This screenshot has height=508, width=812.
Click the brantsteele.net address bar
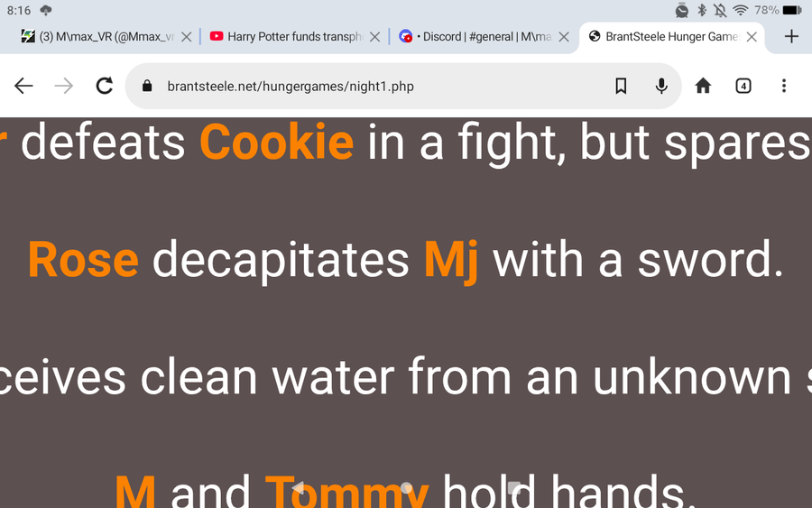tap(379, 87)
